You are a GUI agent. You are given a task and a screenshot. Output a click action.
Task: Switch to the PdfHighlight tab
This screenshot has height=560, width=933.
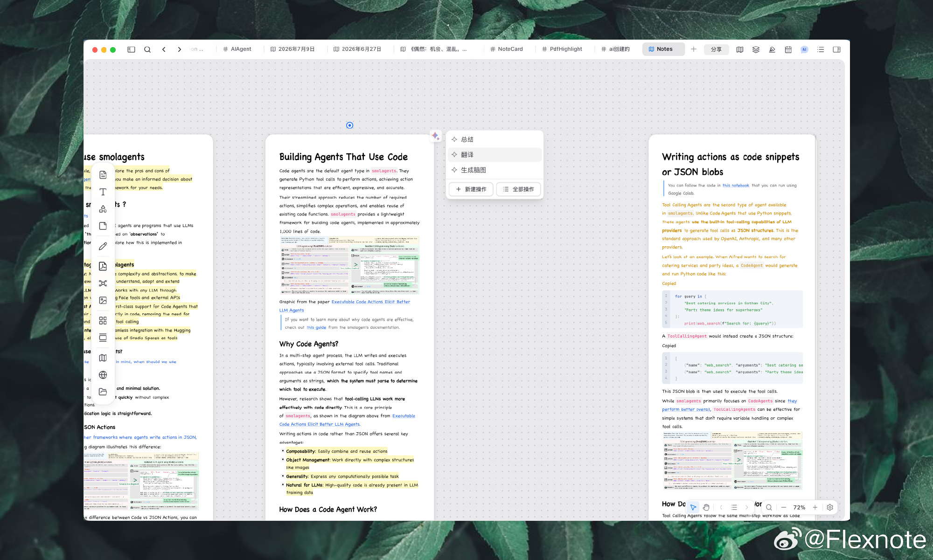[x=562, y=49]
